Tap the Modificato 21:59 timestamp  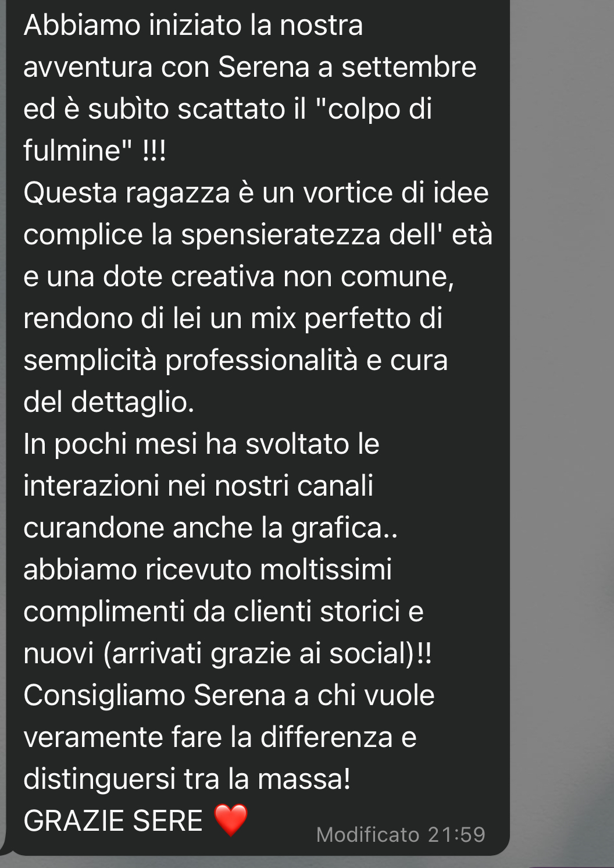click(x=401, y=835)
